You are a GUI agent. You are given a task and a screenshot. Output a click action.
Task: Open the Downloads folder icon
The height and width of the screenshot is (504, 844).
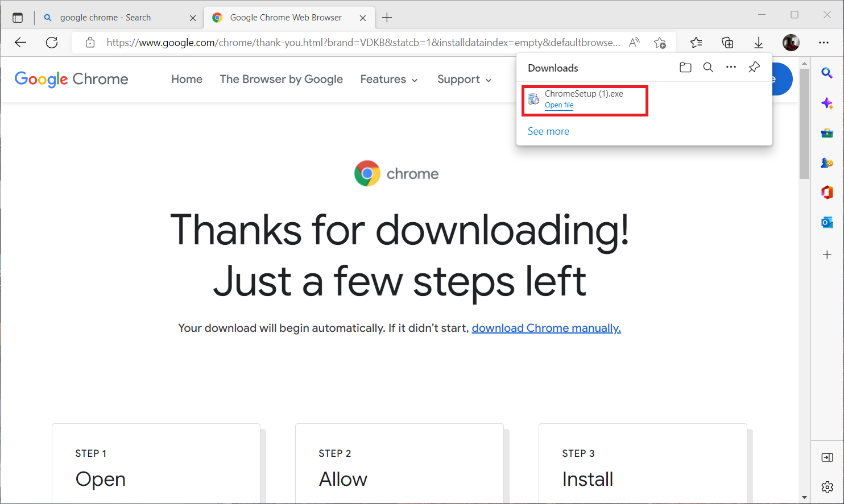point(685,68)
